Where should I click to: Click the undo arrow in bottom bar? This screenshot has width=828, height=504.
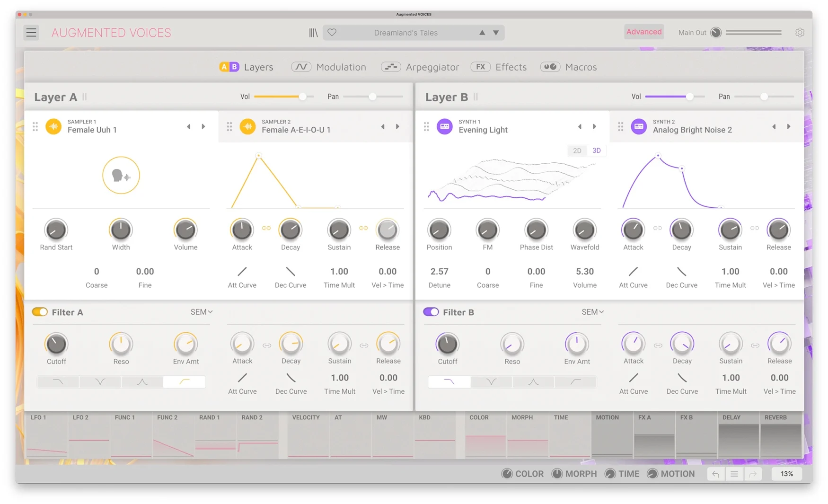(715, 474)
